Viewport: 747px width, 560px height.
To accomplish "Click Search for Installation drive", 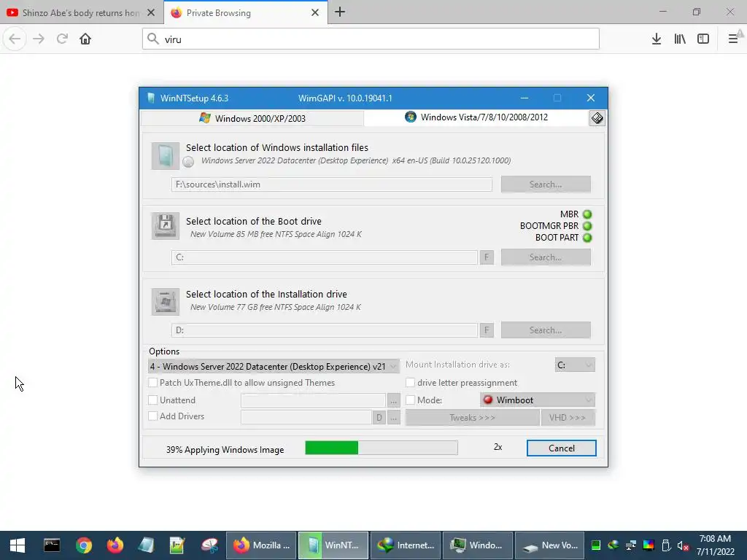I will [546, 330].
